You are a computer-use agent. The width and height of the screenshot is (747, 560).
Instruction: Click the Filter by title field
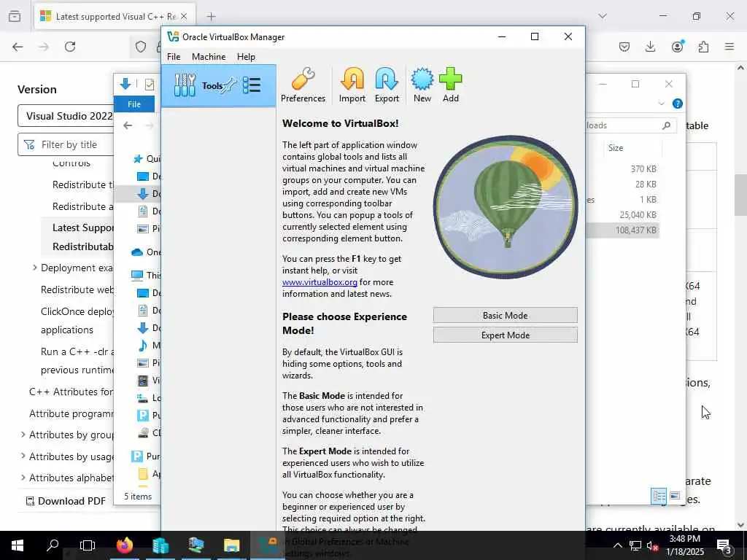click(x=66, y=144)
